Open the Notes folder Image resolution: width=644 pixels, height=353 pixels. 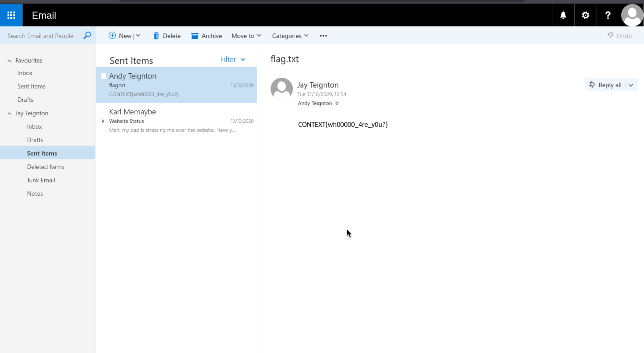click(x=35, y=194)
